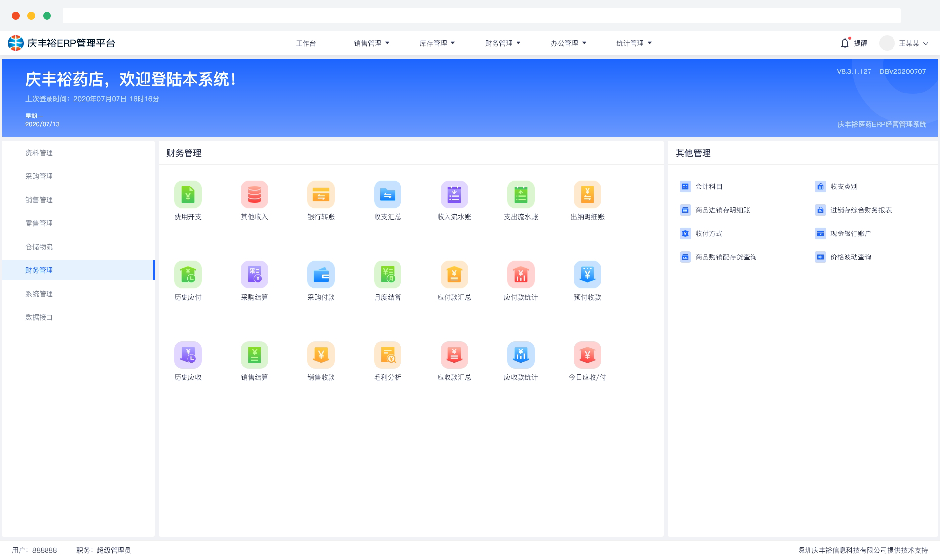Viewport: 940px width, 560px height.
Task: Click the 用户: 888888 status text
Action: [x=34, y=550]
